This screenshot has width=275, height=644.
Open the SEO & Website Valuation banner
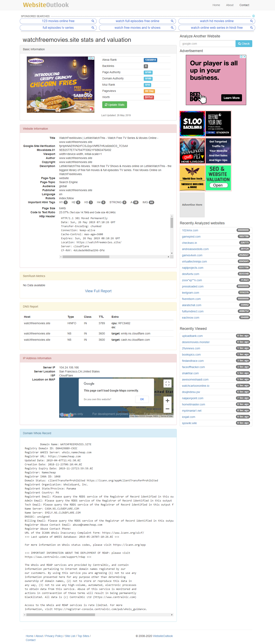tap(218, 178)
